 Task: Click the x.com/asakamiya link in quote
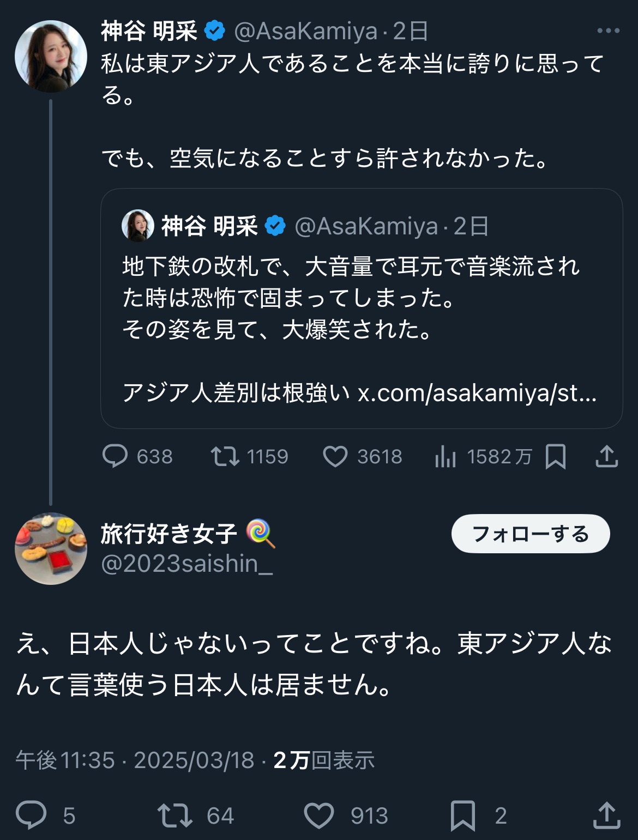point(477,392)
